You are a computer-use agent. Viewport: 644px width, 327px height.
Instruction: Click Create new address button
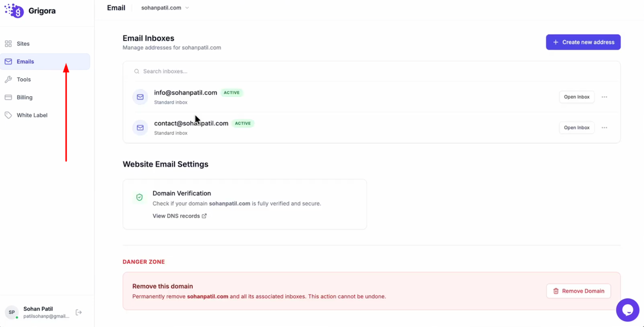point(583,42)
